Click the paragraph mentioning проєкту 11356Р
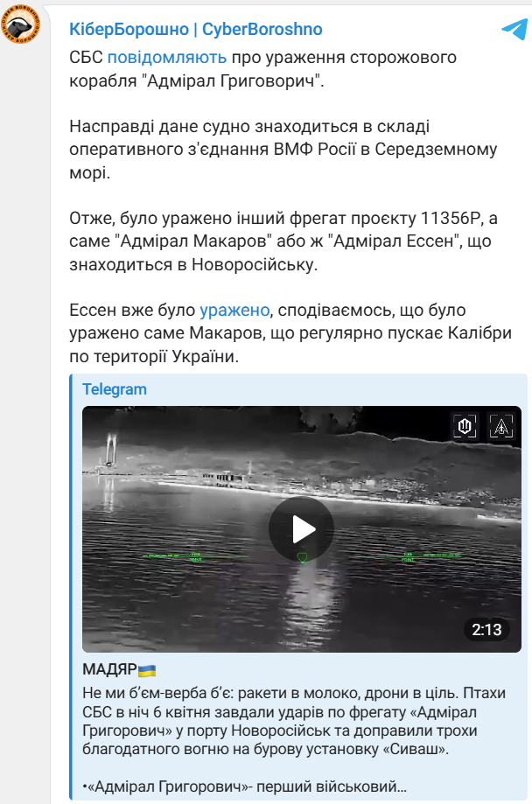The height and width of the screenshot is (804, 532). click(283, 241)
